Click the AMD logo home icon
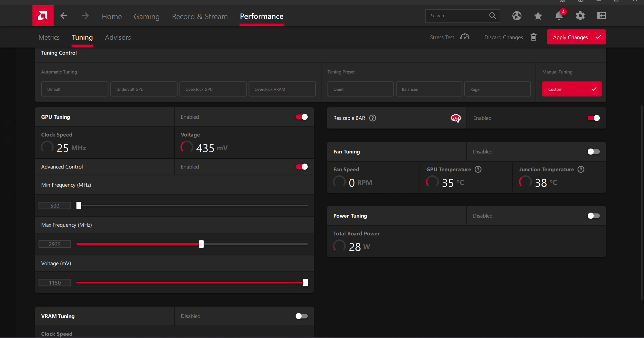Viewport: 644px width, 338px height. [43, 16]
